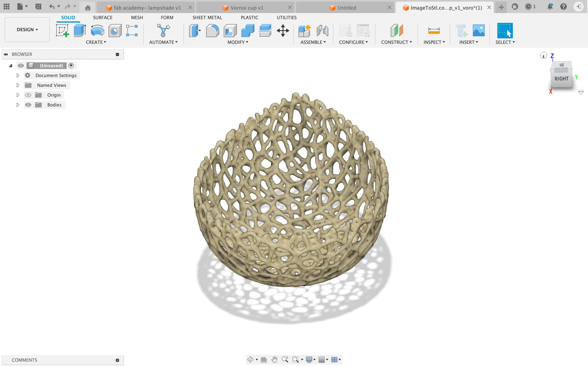Expand Document Settings node
Image resolution: width=588 pixels, height=367 pixels.
18,75
